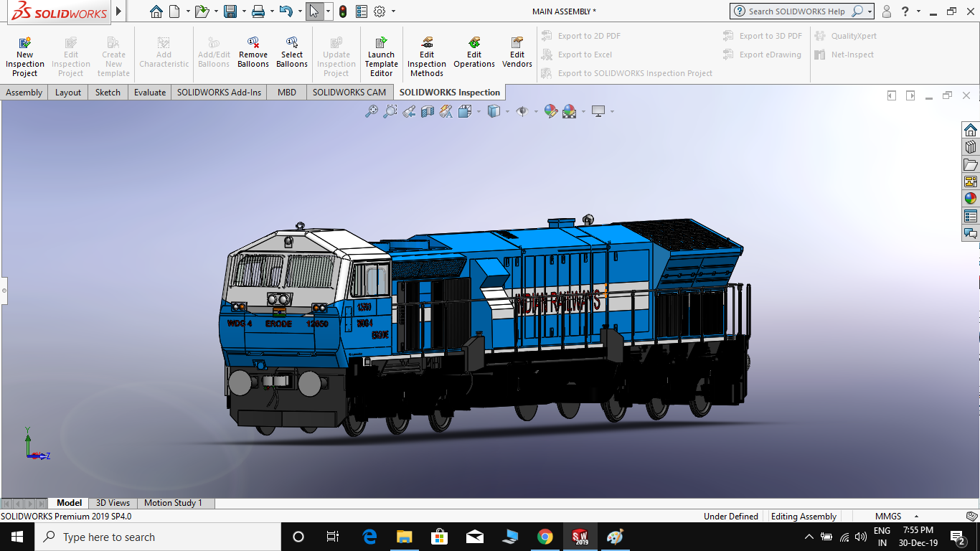Open SOLIDWORKS Forum in task pane
The width and height of the screenshot is (980, 551).
971,233
